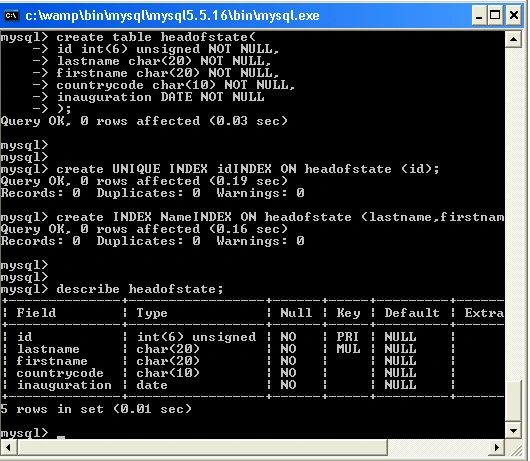530x461 pixels.
Task: Click the 'id' field cell
Action: (24, 337)
